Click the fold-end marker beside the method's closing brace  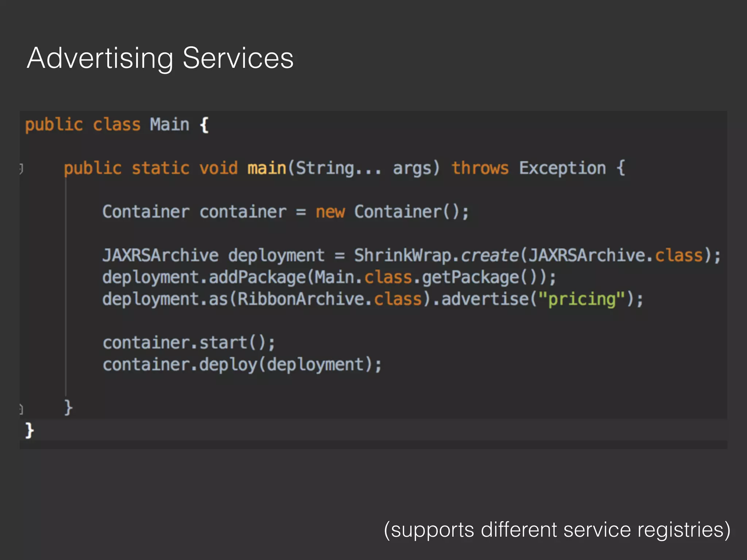point(21,409)
